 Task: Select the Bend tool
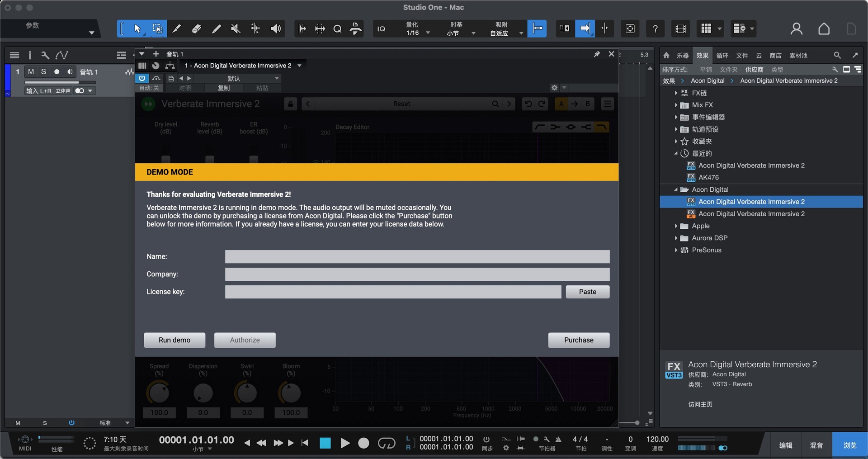click(x=255, y=29)
